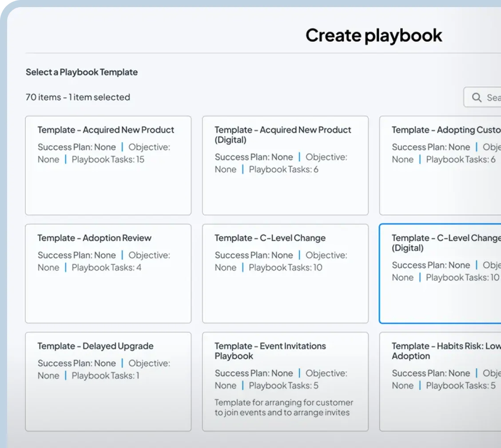Viewport: 501px width, 448px height.
Task: Focus the Search input field
Action: 492,97
